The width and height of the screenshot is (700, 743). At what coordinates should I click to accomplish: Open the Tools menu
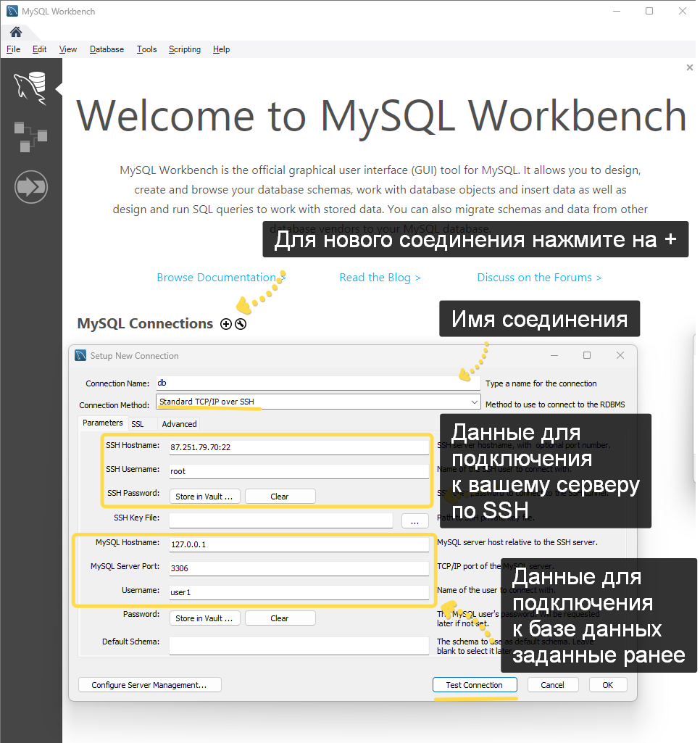coord(146,49)
